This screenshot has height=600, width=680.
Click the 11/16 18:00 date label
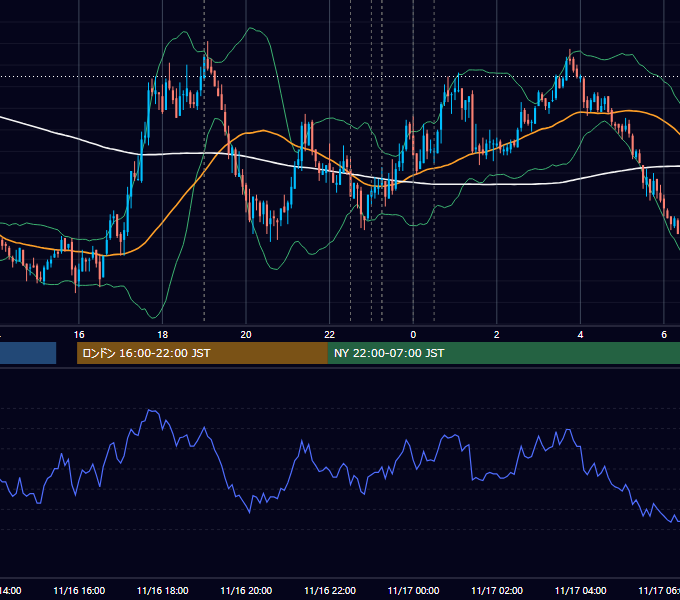click(163, 591)
